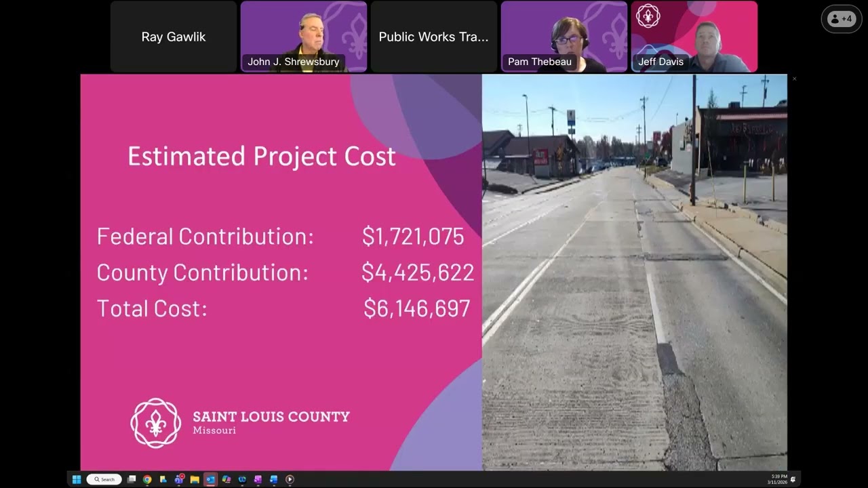Viewport: 868px width, 488px height.
Task: Open File Explorer from the taskbar
Action: pyautogui.click(x=195, y=479)
